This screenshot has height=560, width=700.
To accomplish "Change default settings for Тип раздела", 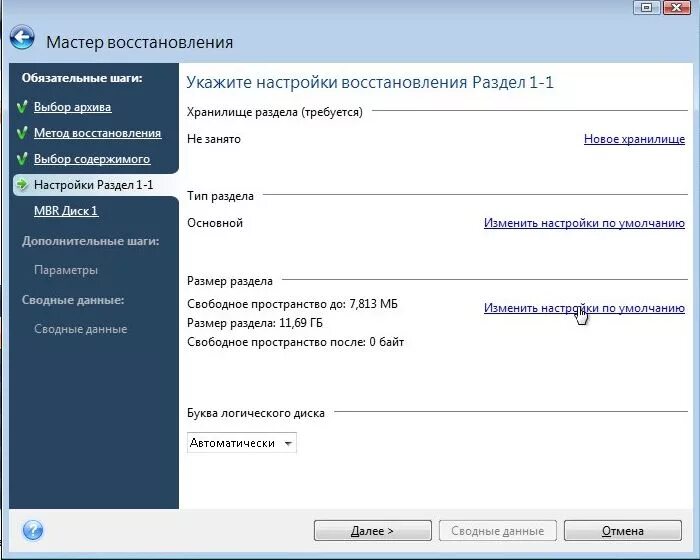I will tap(584, 223).
